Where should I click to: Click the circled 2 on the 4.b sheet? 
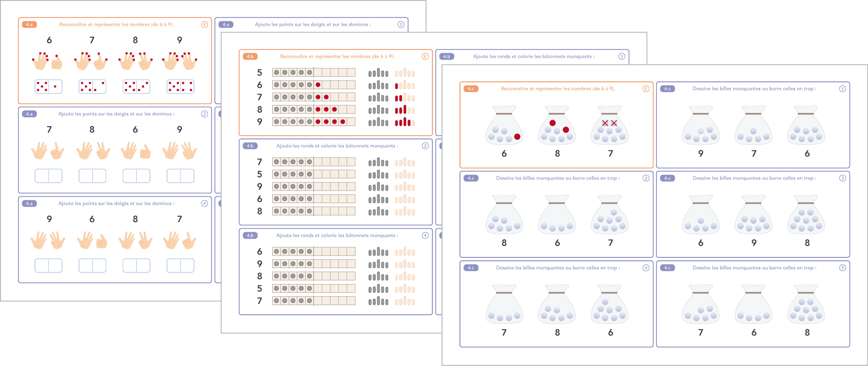pos(425,146)
